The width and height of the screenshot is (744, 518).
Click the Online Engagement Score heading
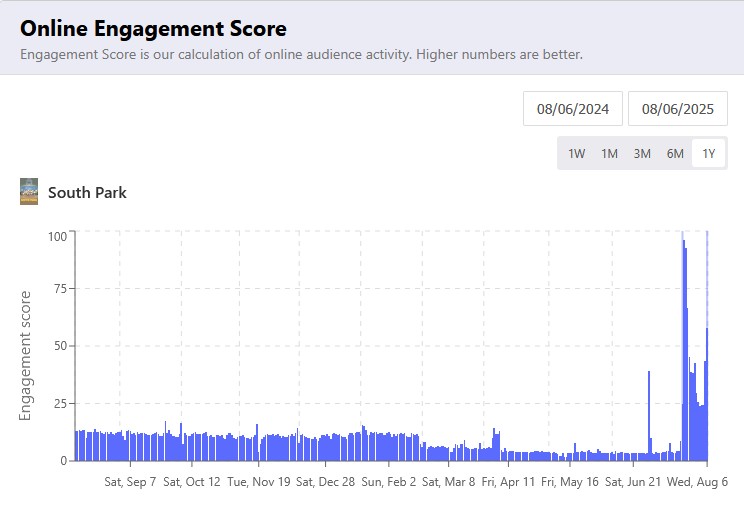(153, 28)
